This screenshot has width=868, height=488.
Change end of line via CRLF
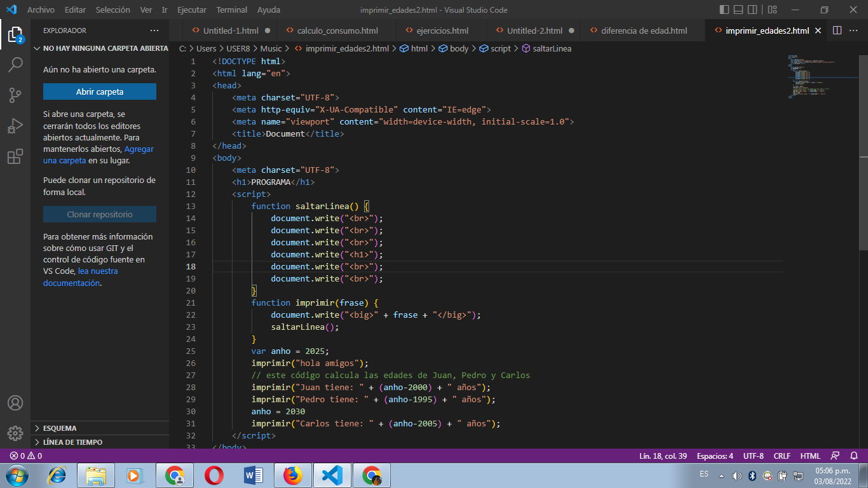tap(782, 456)
